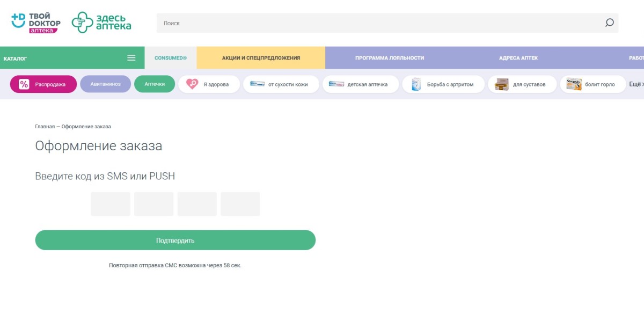Click the product image for Борьба с артритом
Screen dimensions: 644x321
tap(416, 84)
